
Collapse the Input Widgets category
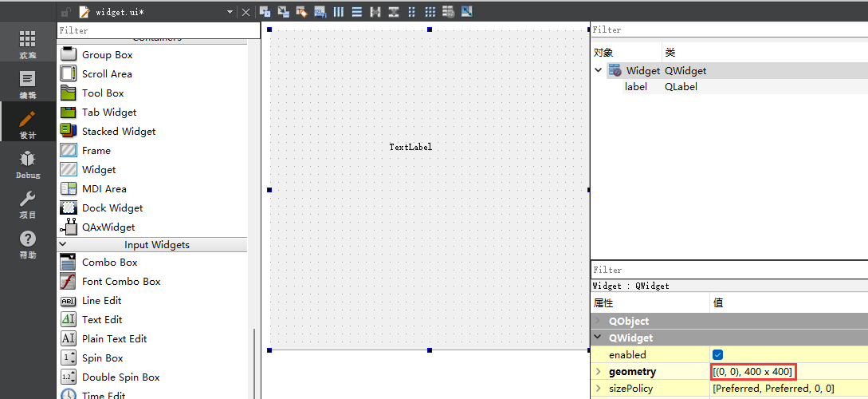pos(62,244)
